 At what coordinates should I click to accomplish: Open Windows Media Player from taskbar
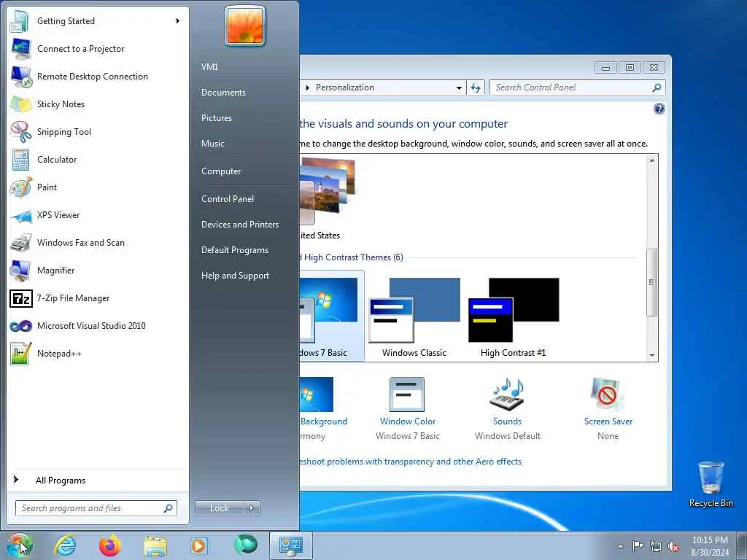pyautogui.click(x=198, y=545)
